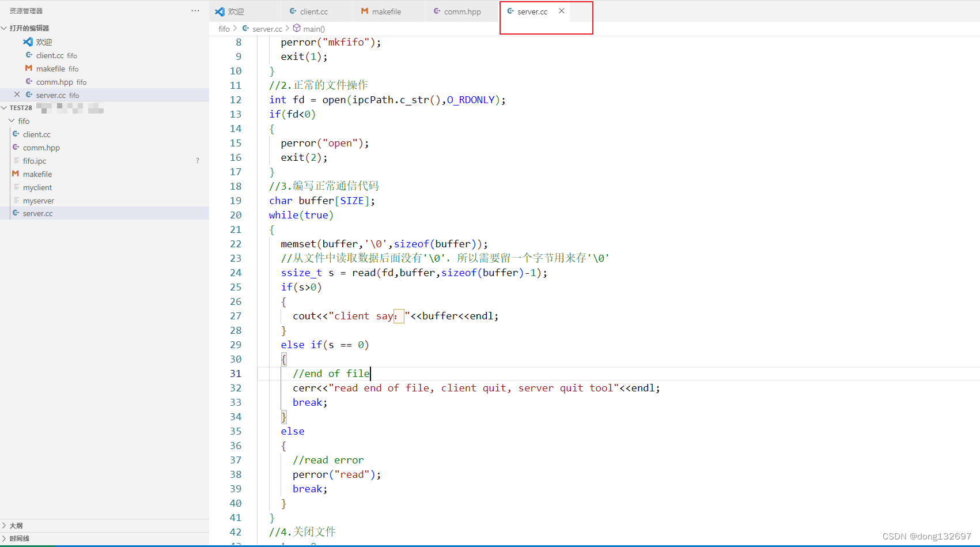
Task: Select server.cc in the fifo folder
Action: point(104,213)
